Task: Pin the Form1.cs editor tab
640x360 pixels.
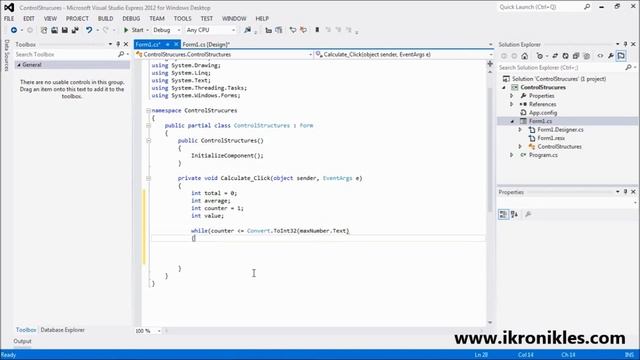Action: point(167,44)
